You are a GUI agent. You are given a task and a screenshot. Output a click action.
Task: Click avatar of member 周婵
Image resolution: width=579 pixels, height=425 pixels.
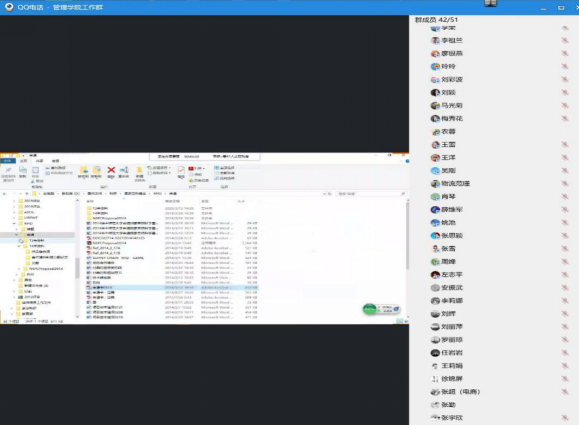pos(435,261)
